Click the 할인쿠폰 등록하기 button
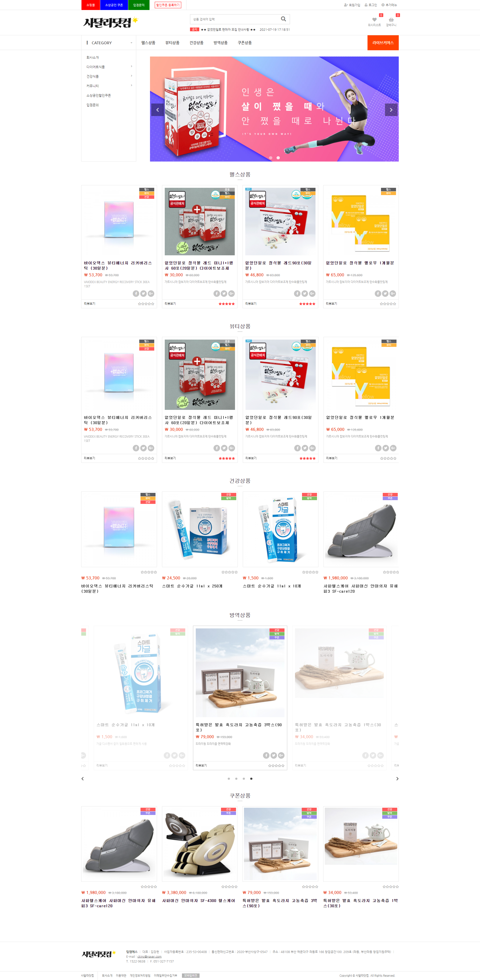 click(x=168, y=5)
